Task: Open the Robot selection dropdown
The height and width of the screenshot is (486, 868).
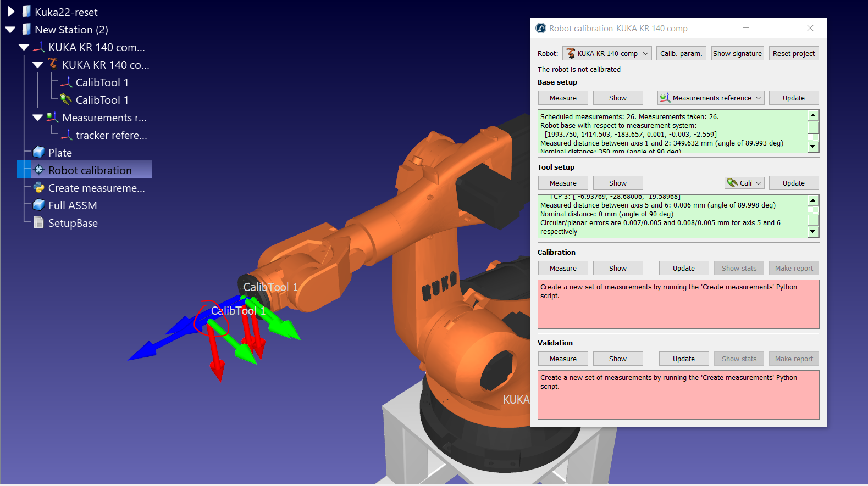Action: [x=607, y=53]
